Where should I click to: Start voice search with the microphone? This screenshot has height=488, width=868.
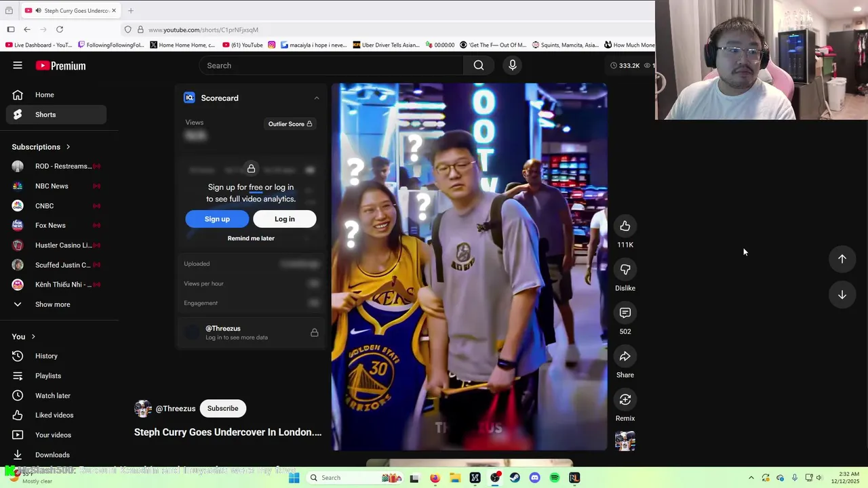pos(513,65)
